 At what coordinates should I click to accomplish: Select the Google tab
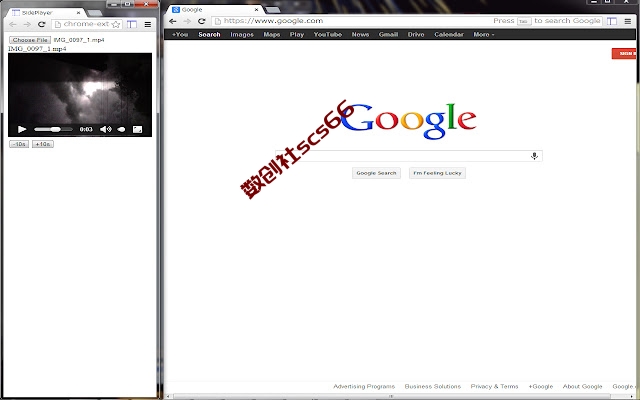(x=216, y=9)
